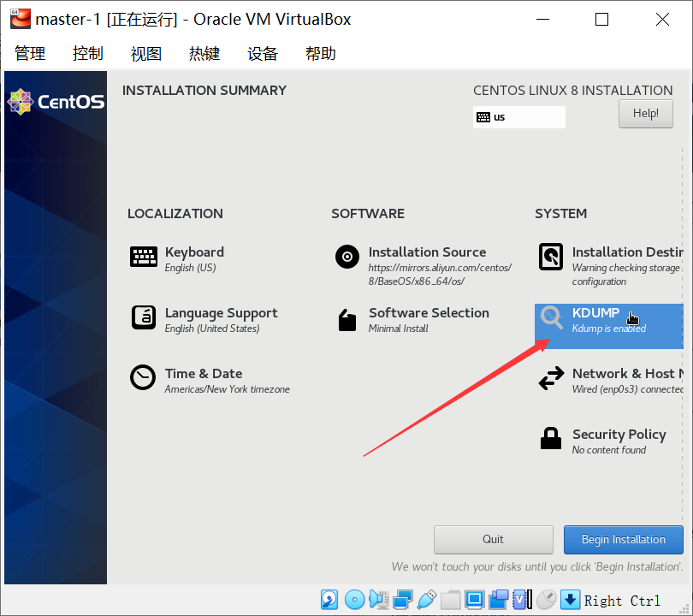Open KDUMP via magnifier icon
The width and height of the screenshot is (693, 616).
pyautogui.click(x=551, y=317)
